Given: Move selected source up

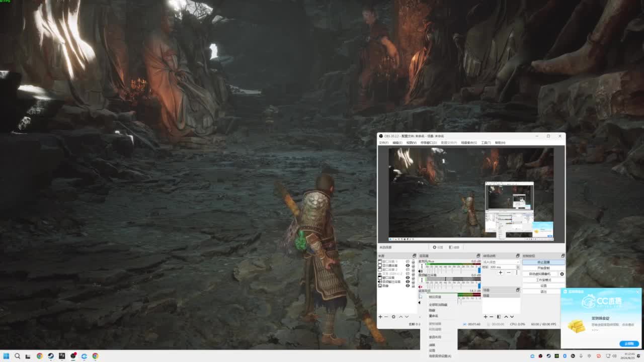Looking at the screenshot, I should point(400,317).
